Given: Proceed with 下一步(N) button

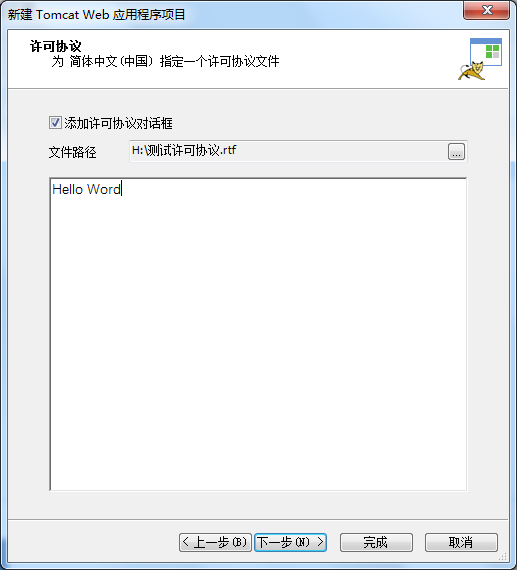Looking at the screenshot, I should tap(290, 542).
